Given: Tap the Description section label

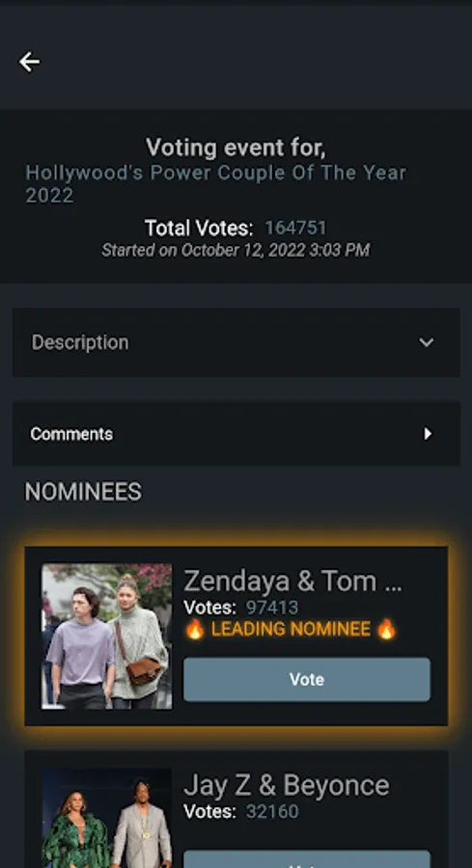Looking at the screenshot, I should click(80, 342).
